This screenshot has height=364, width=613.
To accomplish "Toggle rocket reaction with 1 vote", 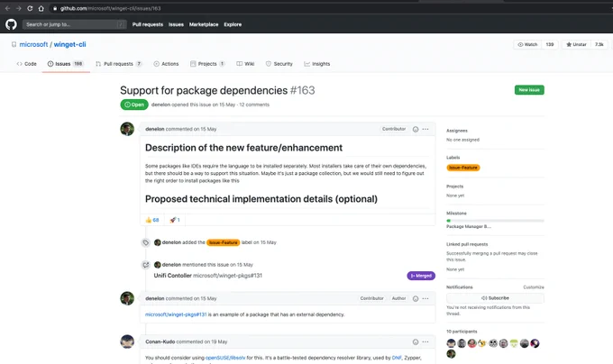I will point(174,220).
